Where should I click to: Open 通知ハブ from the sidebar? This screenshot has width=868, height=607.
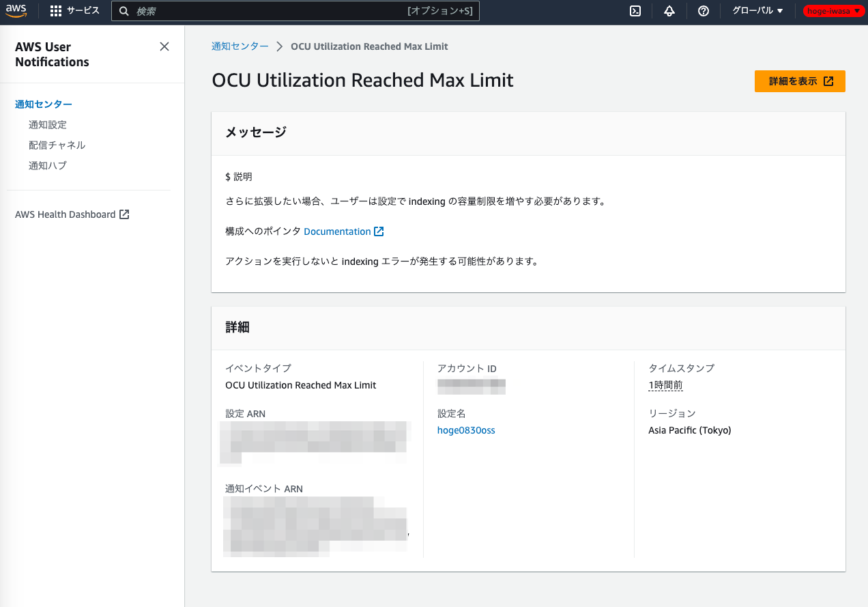click(47, 165)
